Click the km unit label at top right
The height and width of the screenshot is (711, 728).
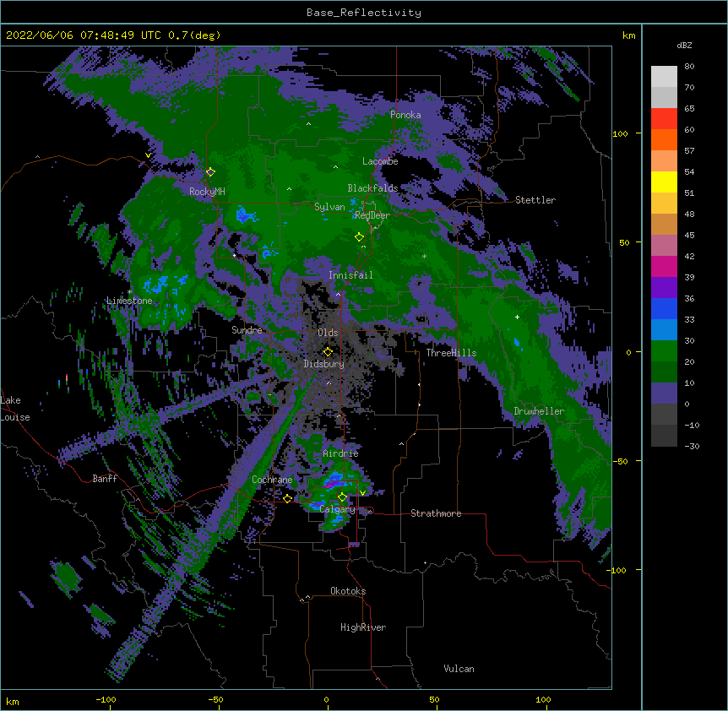(x=628, y=35)
